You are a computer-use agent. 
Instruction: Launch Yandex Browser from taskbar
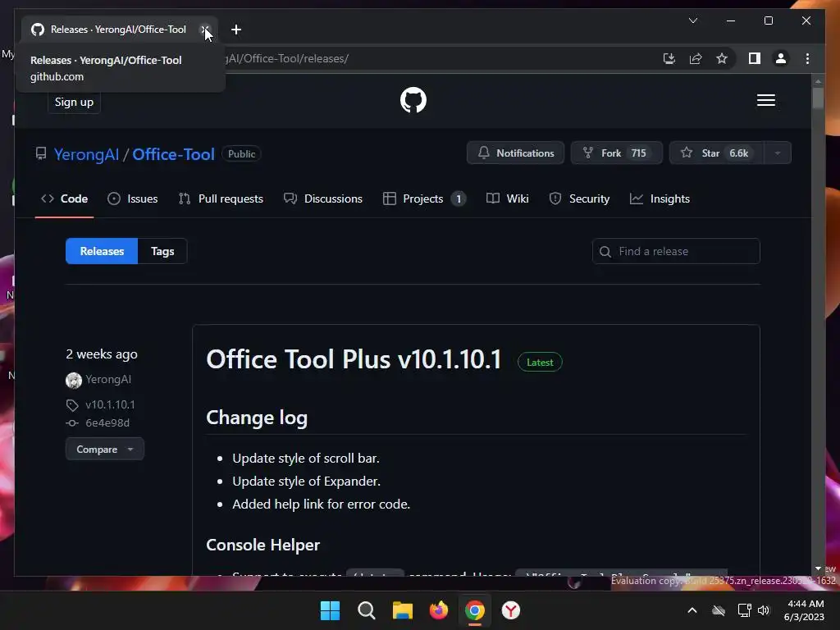tap(510, 610)
